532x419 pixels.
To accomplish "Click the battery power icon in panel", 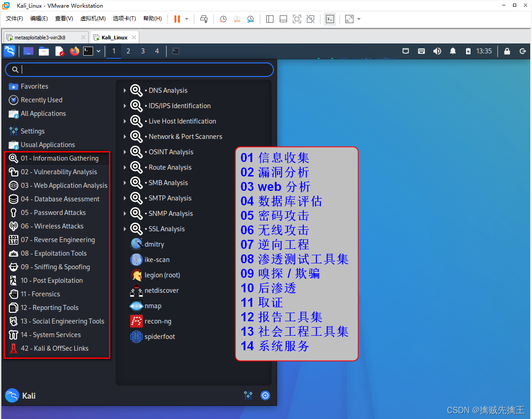I will click(468, 51).
